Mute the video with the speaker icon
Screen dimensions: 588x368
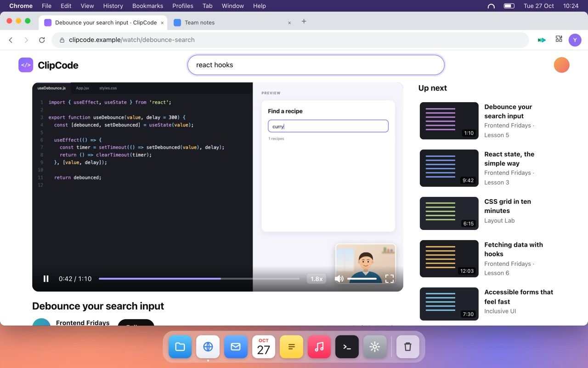point(339,279)
